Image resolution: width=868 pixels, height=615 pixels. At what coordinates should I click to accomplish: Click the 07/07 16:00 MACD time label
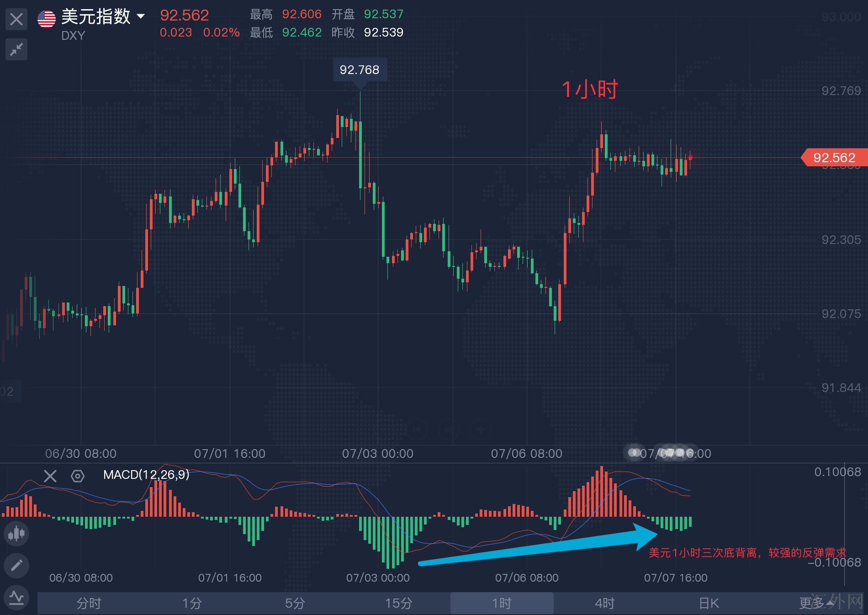(x=676, y=578)
